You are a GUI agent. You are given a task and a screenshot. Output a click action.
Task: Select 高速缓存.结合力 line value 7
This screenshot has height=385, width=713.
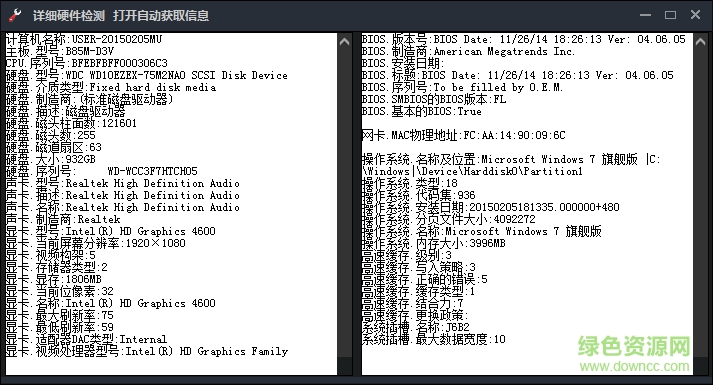point(412,303)
